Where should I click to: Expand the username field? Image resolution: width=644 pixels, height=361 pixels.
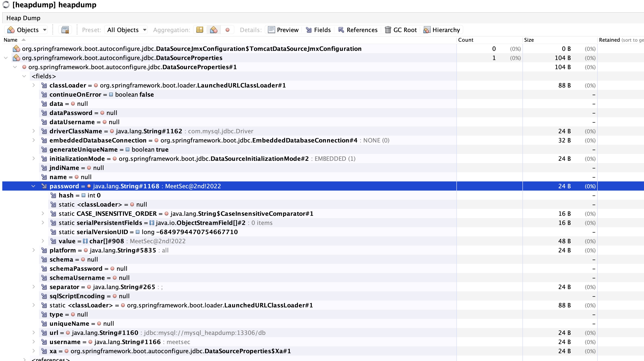tap(33, 342)
